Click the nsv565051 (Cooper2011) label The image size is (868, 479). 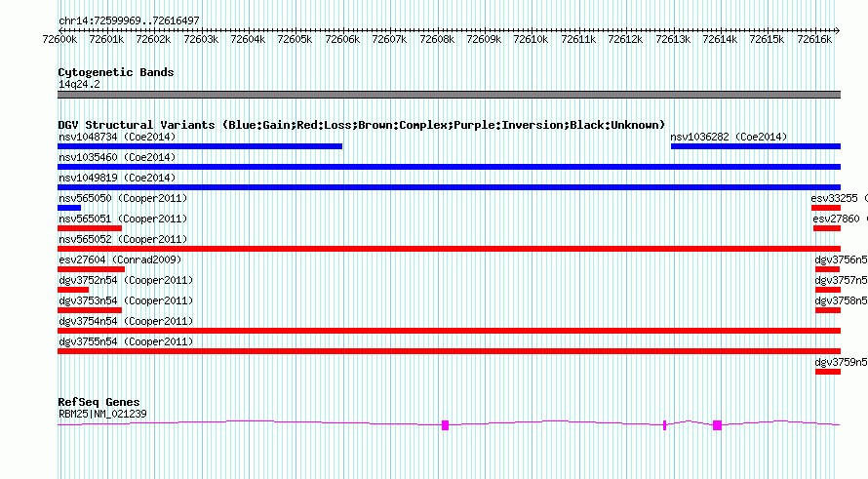pos(123,219)
